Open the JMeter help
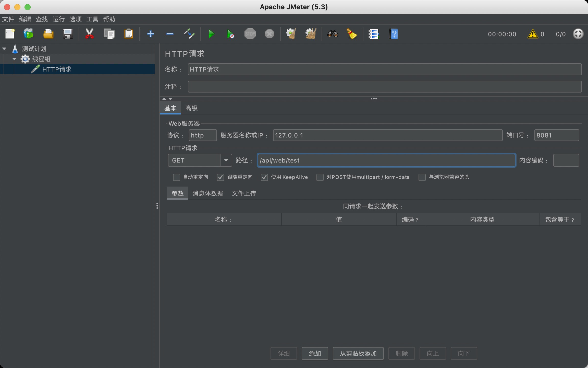Image resolution: width=588 pixels, height=368 pixels. [x=393, y=34]
